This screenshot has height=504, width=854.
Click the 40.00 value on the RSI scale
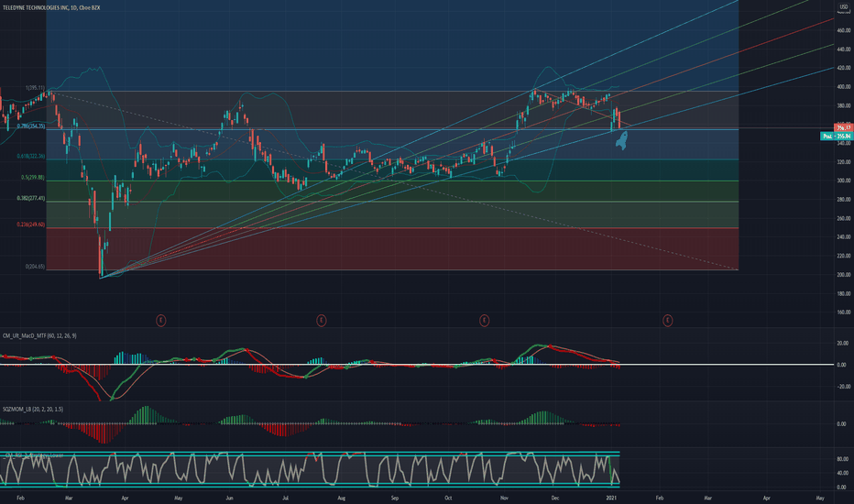click(x=842, y=473)
